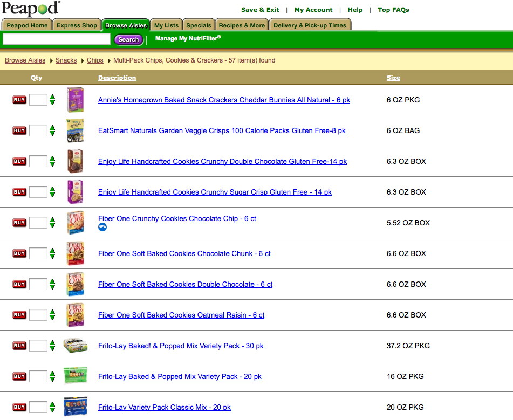Open Frito-Lay Baked 30 pk product image
The width and height of the screenshot is (513, 420).
(x=75, y=346)
